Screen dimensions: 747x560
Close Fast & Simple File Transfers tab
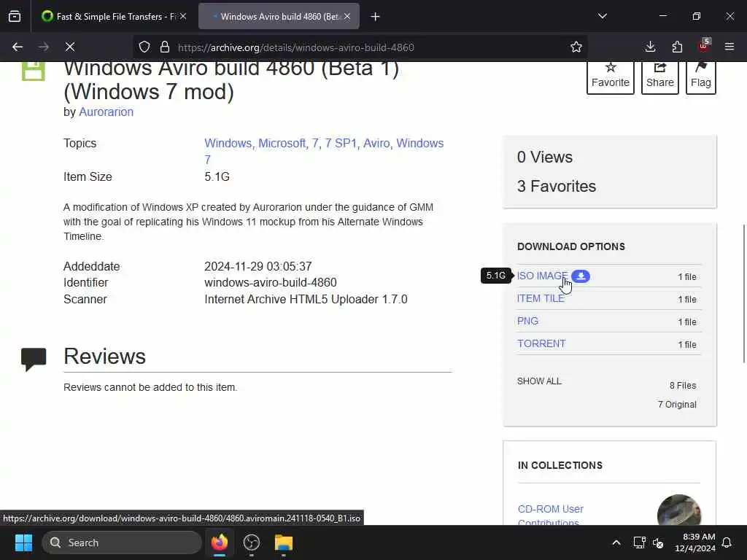[x=183, y=16]
